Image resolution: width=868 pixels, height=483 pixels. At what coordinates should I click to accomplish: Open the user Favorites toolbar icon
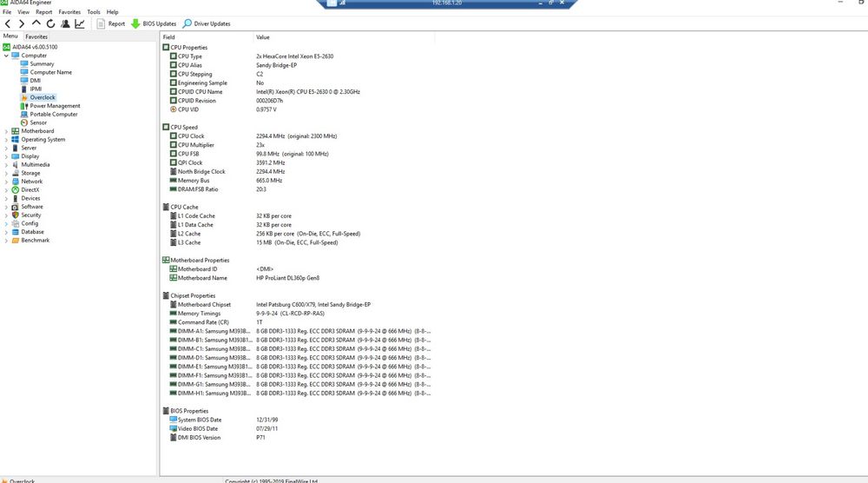(x=65, y=23)
